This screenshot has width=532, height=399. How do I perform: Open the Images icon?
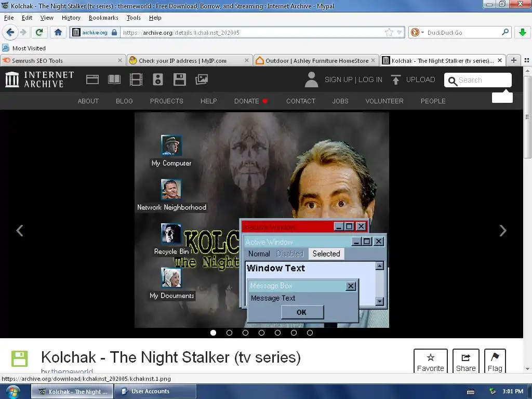(x=202, y=79)
